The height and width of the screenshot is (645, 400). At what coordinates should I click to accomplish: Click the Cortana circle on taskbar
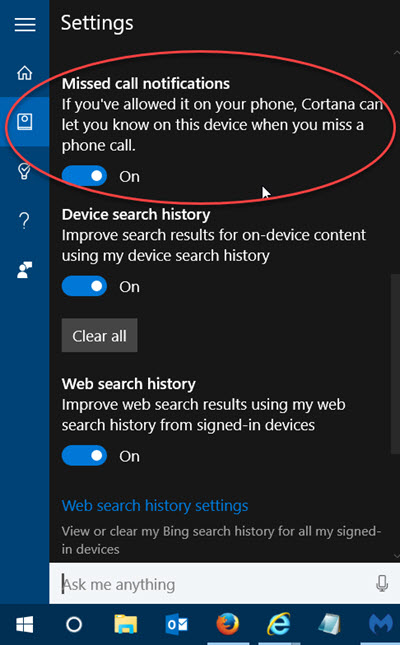(x=74, y=624)
